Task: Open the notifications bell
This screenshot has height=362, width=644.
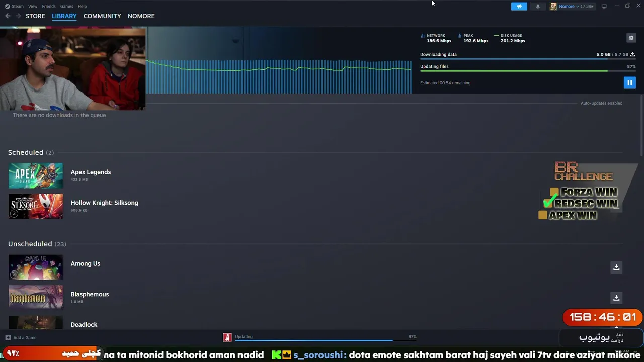Action: click(538, 6)
